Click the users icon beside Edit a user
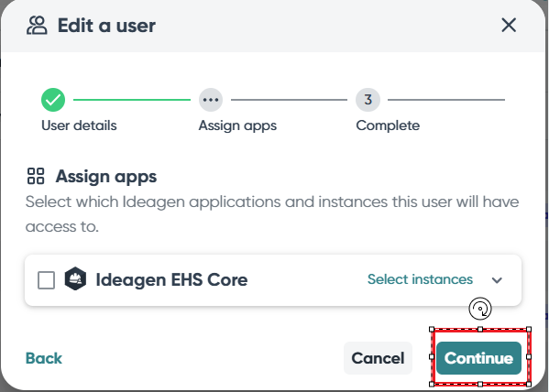 37,26
